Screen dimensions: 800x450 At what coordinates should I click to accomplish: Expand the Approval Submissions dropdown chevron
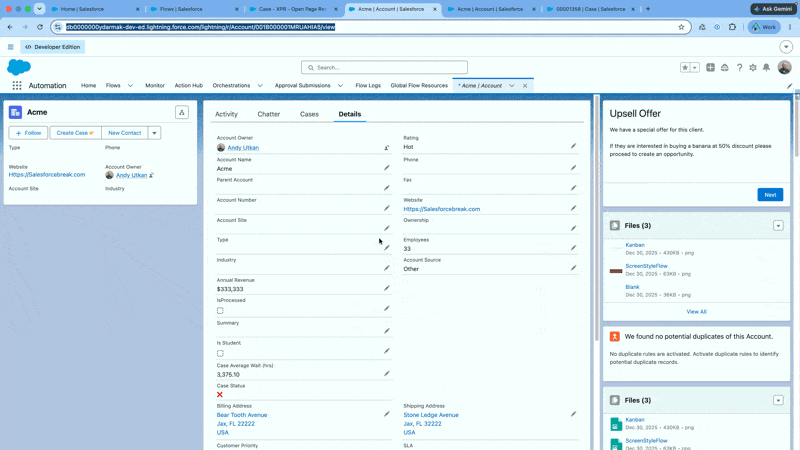pos(340,86)
